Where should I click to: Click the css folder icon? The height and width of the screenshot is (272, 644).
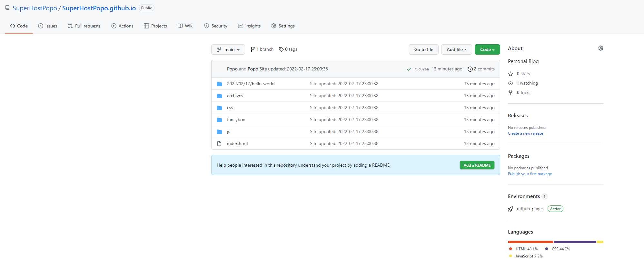(x=219, y=108)
